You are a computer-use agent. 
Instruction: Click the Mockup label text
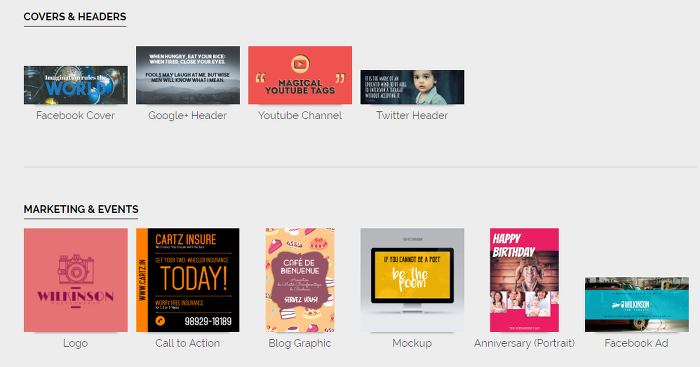(x=412, y=343)
